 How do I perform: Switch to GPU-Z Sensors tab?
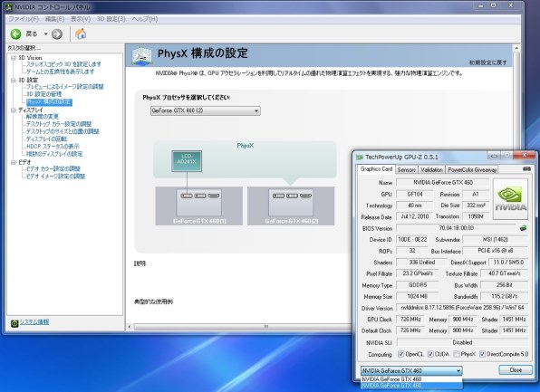(407, 169)
